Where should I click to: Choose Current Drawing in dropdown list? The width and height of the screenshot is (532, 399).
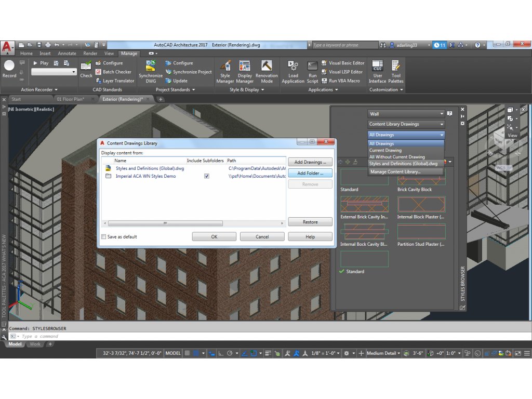pyautogui.click(x=406, y=150)
